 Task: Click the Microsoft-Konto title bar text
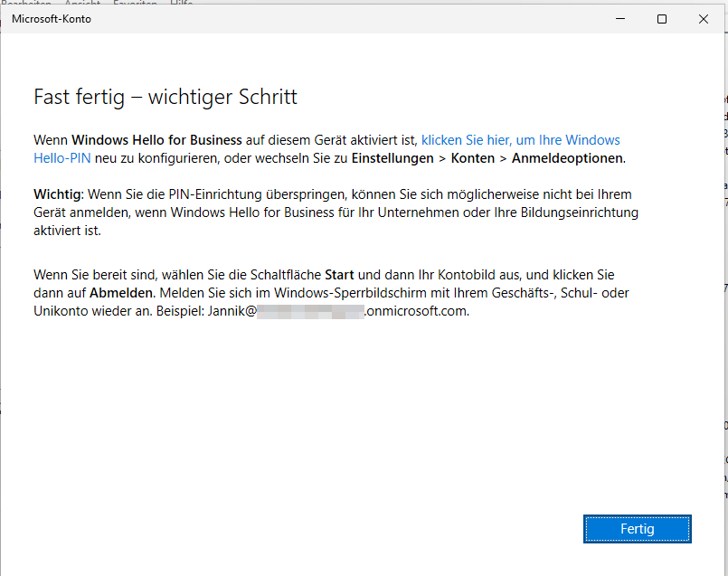(x=52, y=19)
